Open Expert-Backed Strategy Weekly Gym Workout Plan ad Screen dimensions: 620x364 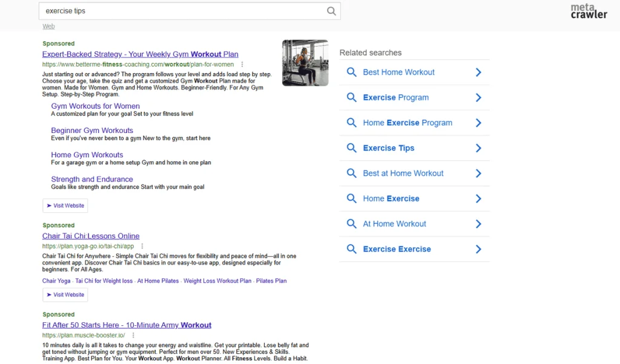pyautogui.click(x=140, y=54)
